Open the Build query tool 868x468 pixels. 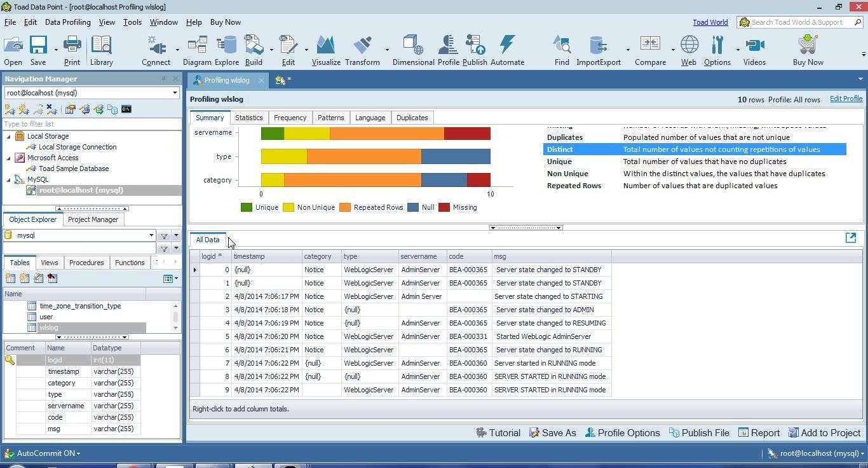pos(254,51)
